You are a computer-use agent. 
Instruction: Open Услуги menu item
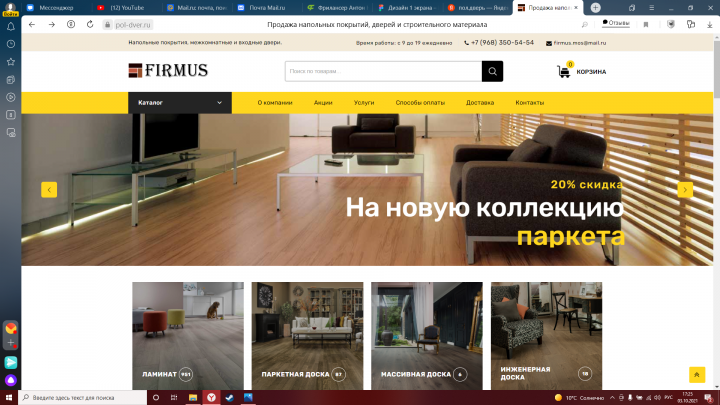[x=364, y=103]
